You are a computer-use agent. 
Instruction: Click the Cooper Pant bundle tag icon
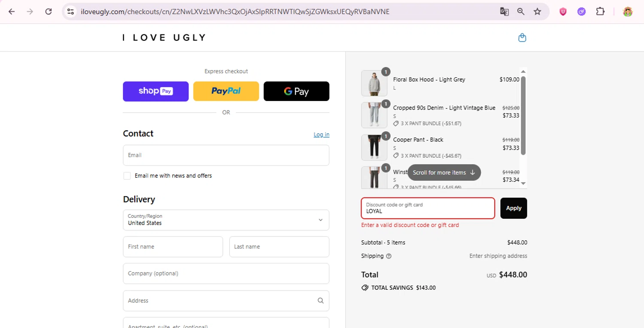click(x=396, y=156)
